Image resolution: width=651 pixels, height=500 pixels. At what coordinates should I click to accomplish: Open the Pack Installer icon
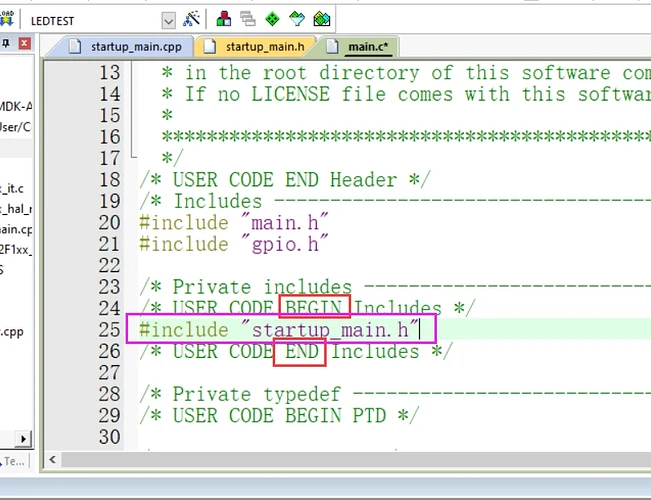pos(320,19)
